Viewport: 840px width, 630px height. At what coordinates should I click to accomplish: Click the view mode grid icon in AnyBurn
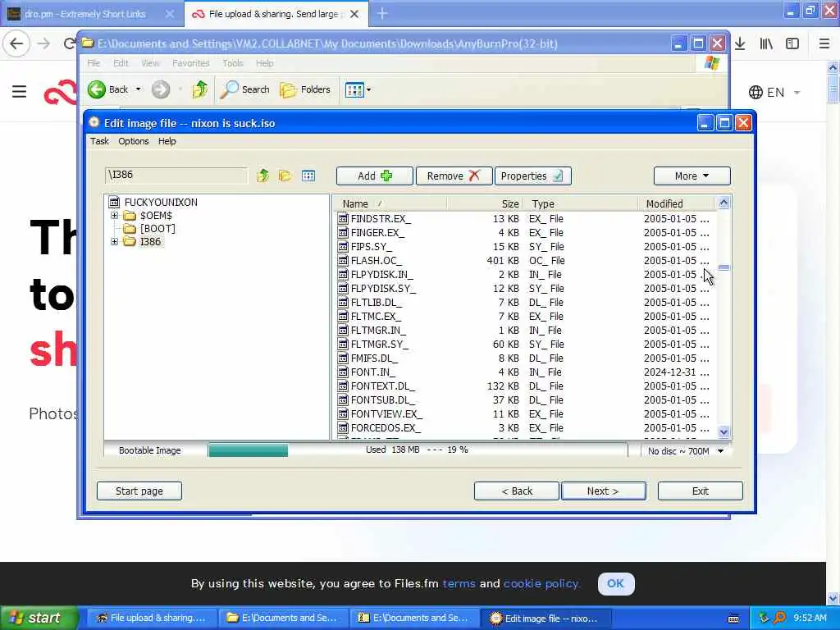[x=308, y=176]
